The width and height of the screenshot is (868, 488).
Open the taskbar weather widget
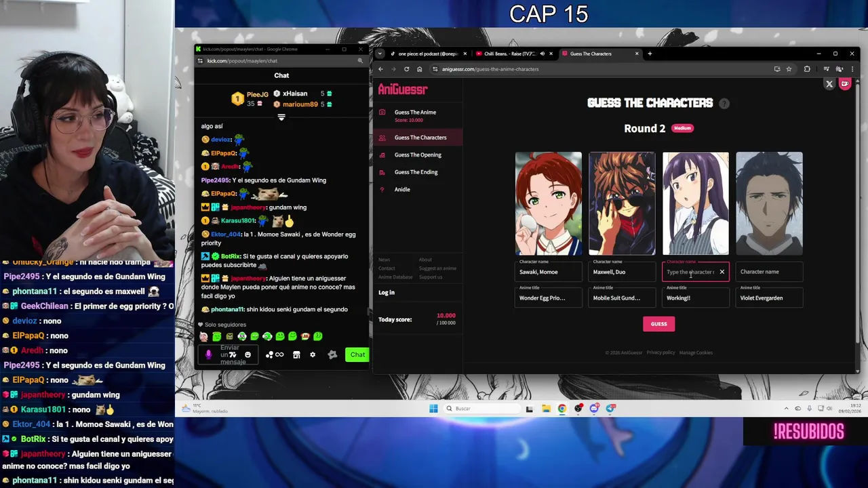(203, 408)
